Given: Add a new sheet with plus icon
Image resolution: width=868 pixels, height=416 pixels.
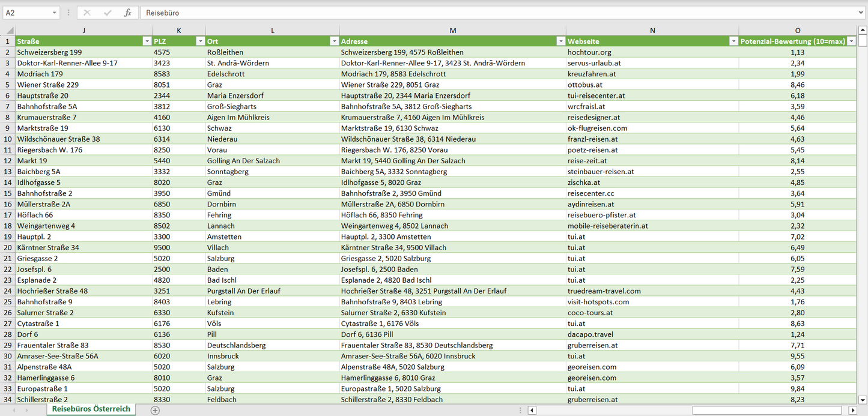Looking at the screenshot, I should coord(155,410).
